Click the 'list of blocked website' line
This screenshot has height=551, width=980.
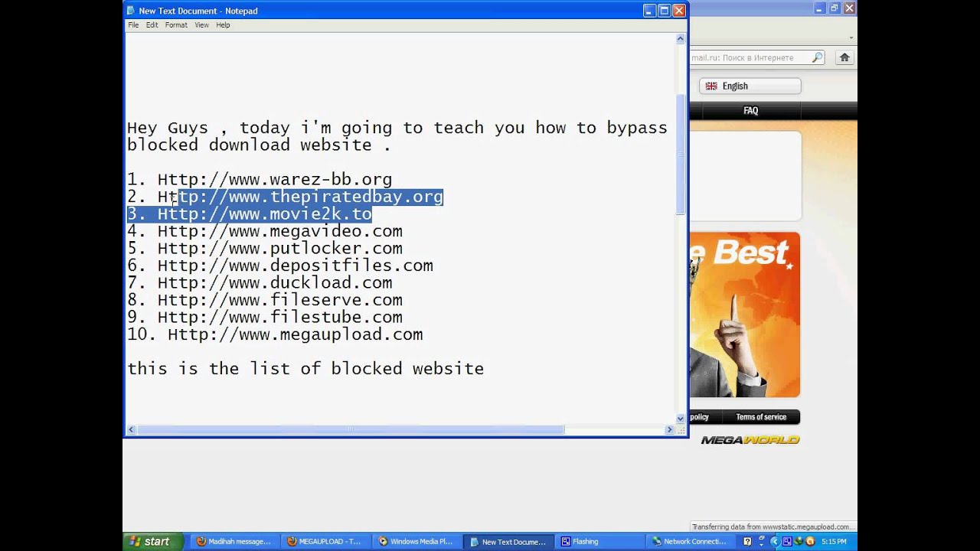click(x=305, y=369)
